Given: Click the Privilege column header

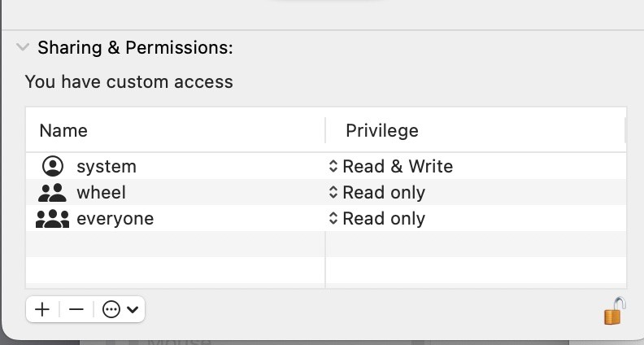Looking at the screenshot, I should pos(381,130).
